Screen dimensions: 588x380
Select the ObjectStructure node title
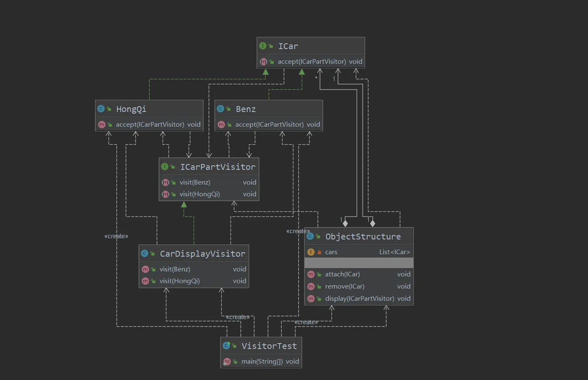click(x=363, y=237)
